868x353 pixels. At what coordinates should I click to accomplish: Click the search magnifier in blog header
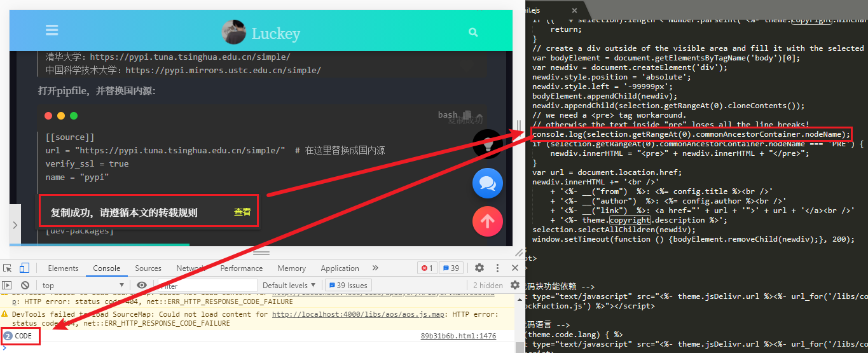[472, 32]
